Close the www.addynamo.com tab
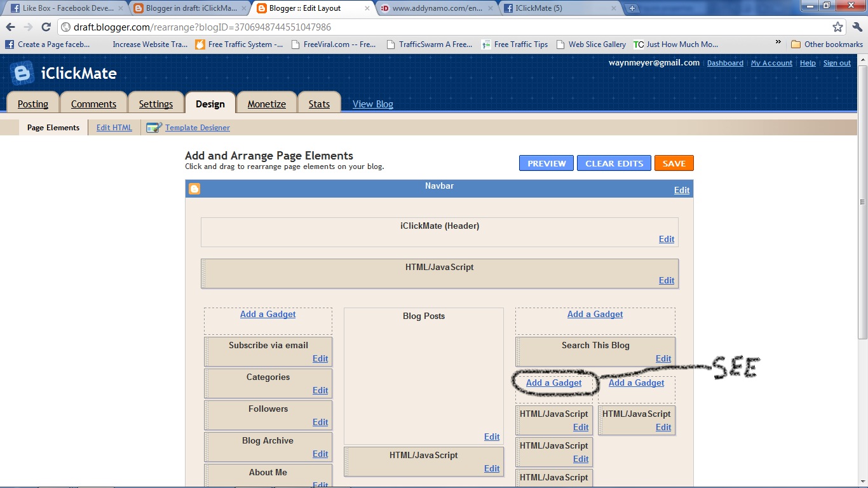This screenshot has height=488, width=868. (490, 8)
